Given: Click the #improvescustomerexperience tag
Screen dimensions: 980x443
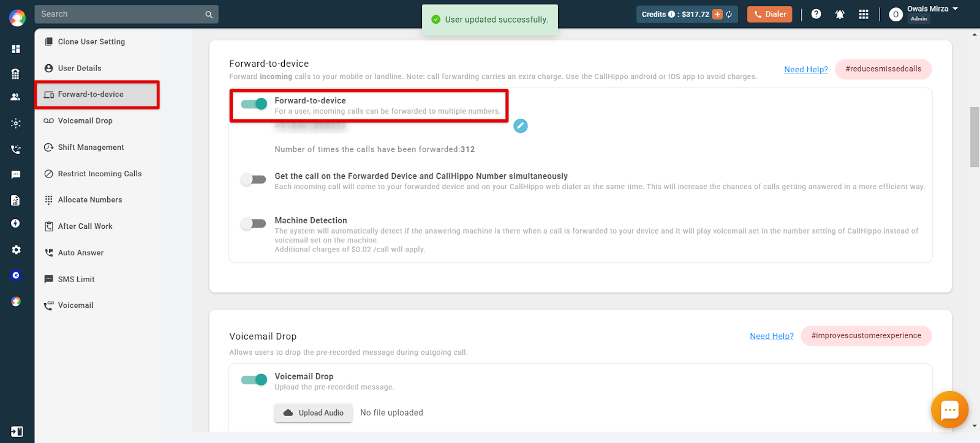Looking at the screenshot, I should (866, 336).
